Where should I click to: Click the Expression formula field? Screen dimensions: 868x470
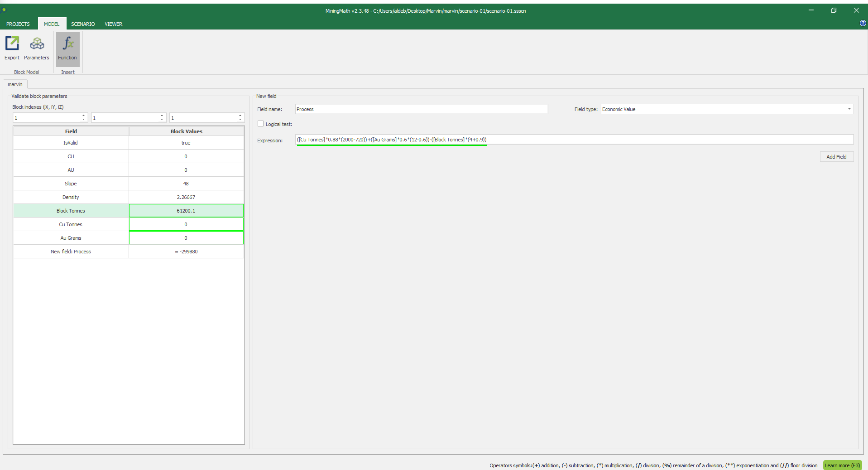click(x=574, y=140)
